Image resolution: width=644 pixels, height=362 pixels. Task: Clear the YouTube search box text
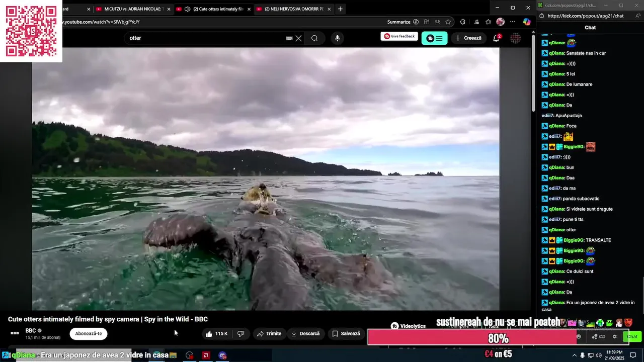[298, 38]
